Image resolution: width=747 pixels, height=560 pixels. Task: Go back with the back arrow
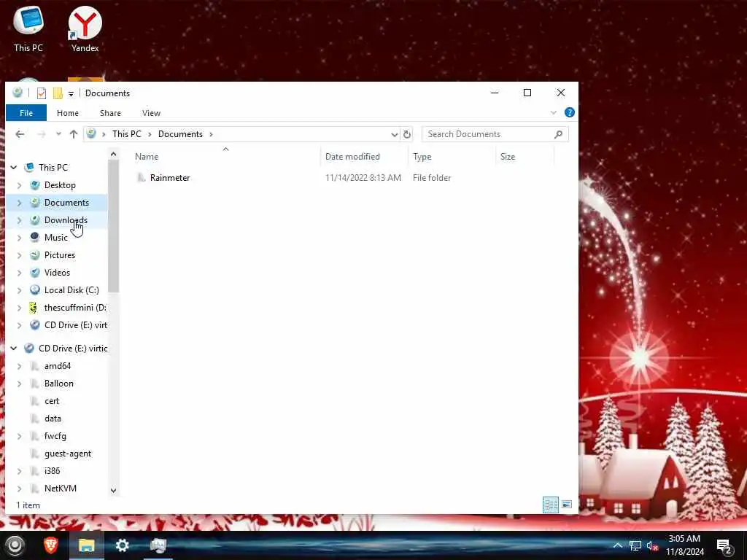(x=20, y=134)
